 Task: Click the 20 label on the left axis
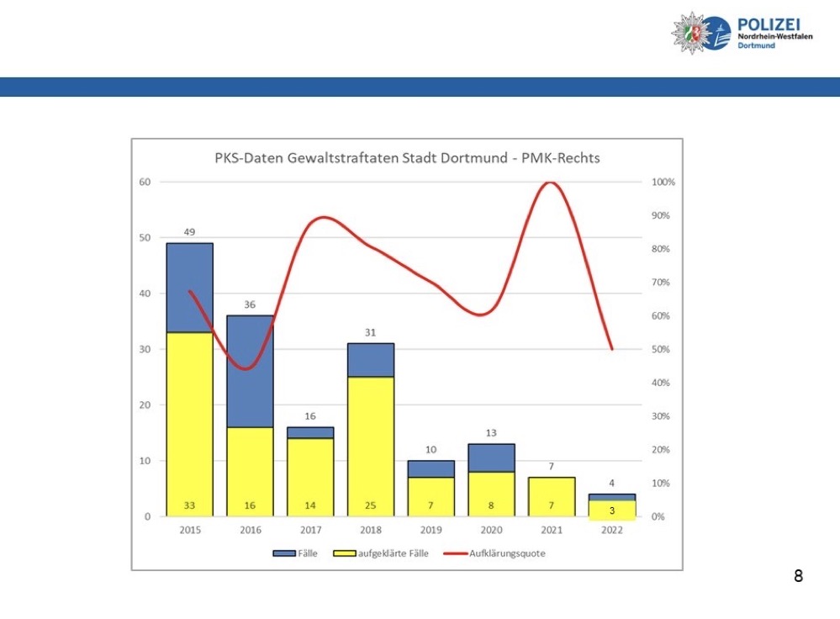[x=145, y=405]
